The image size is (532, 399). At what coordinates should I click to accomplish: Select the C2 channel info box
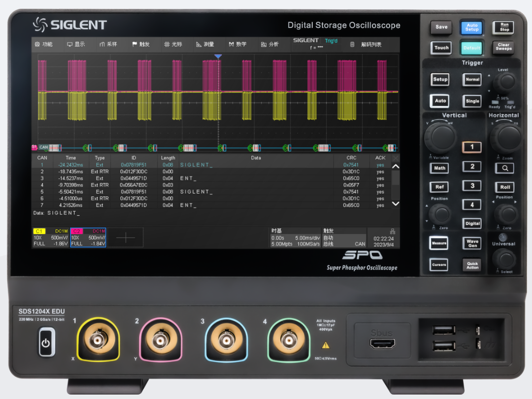coord(88,237)
